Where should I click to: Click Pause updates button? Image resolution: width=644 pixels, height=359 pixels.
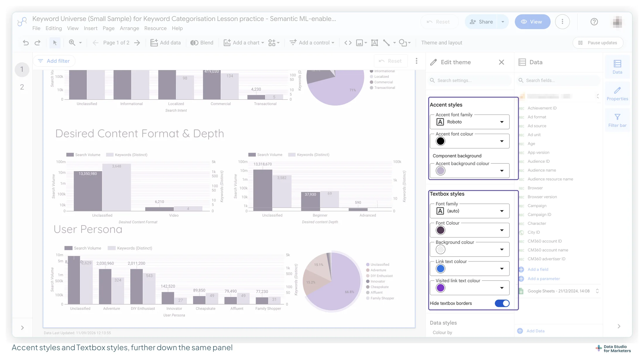[598, 43]
